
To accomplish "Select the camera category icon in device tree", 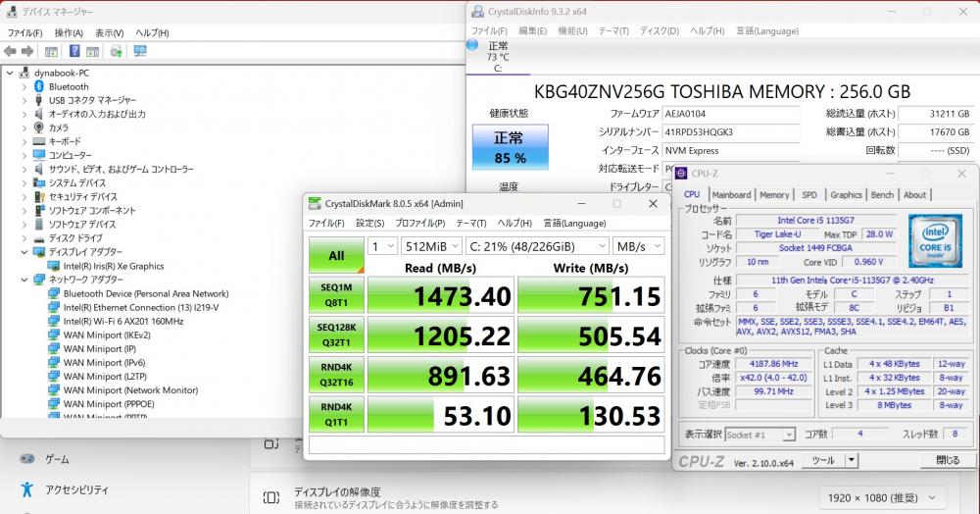I will (39, 128).
